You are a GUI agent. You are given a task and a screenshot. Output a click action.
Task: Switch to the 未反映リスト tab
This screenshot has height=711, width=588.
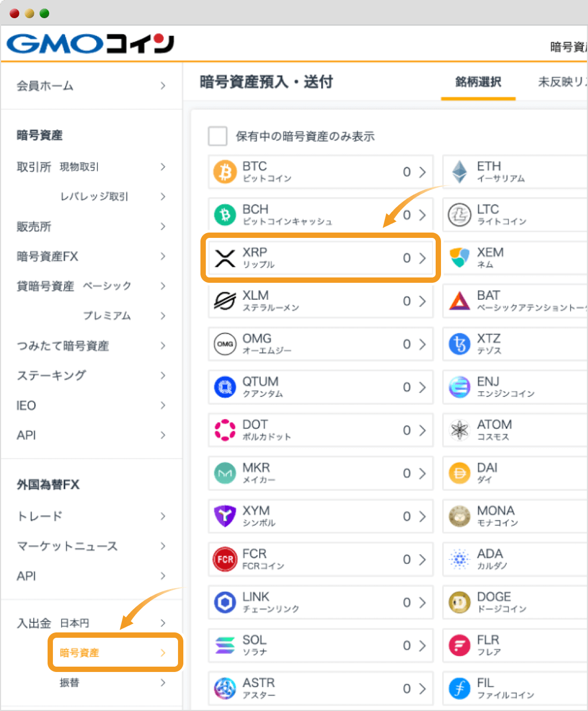pyautogui.click(x=562, y=82)
